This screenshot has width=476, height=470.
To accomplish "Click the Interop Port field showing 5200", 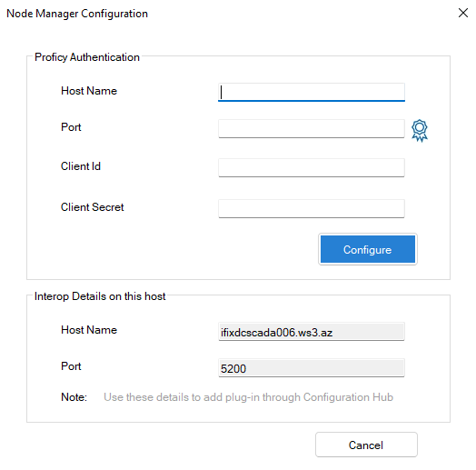I will point(312,368).
